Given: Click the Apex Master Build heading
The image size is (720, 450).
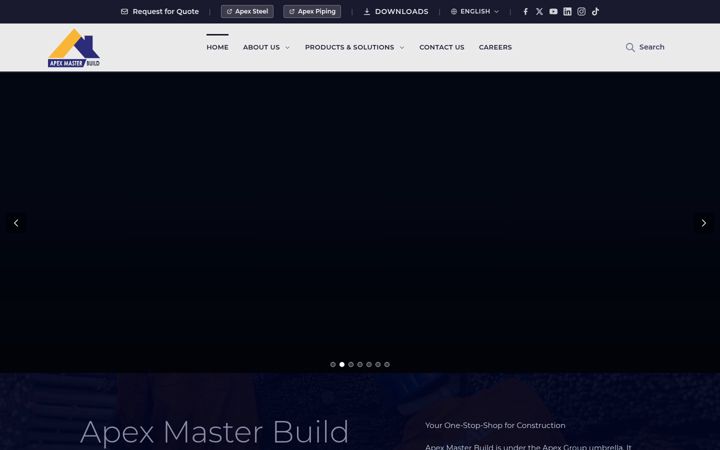Looking at the screenshot, I should [x=214, y=432].
